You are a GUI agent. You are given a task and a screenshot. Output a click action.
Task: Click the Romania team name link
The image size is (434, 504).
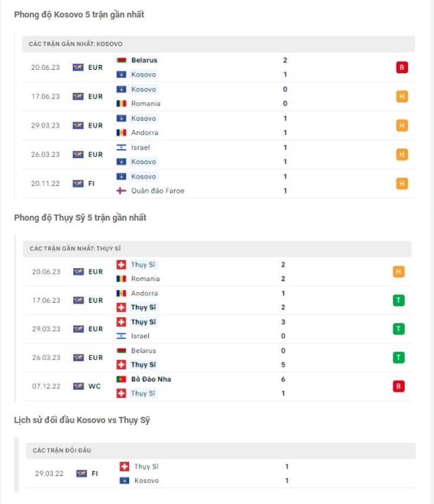click(x=144, y=104)
